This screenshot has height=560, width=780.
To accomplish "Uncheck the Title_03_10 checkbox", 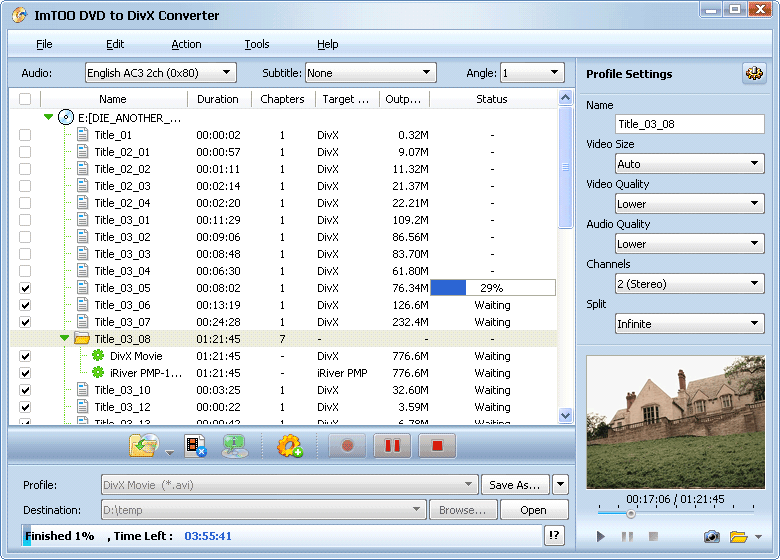I will click(25, 389).
